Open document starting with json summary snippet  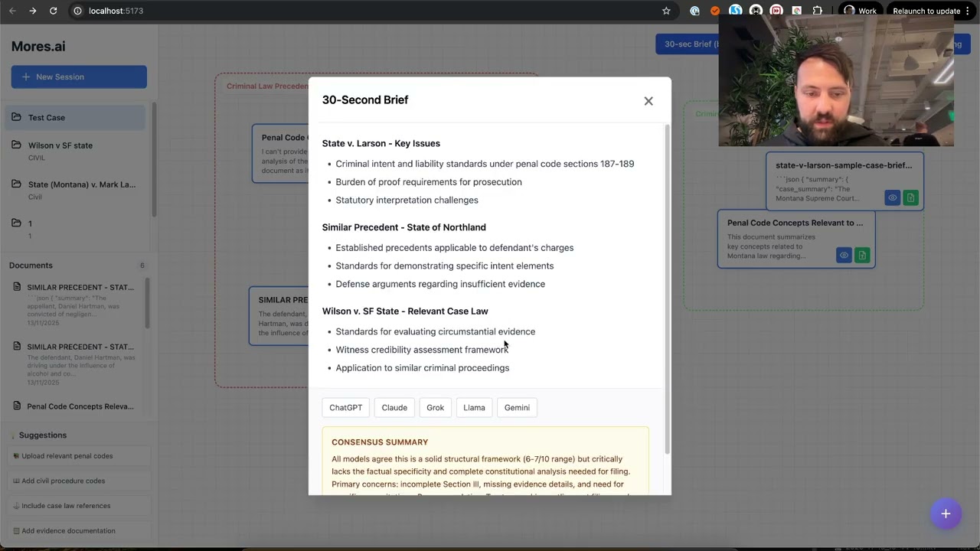click(75, 303)
